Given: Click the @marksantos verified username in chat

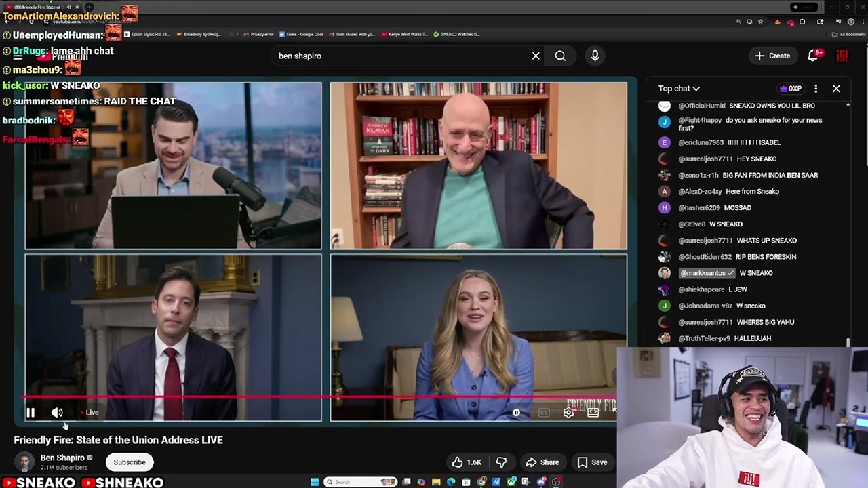Looking at the screenshot, I should coord(707,273).
